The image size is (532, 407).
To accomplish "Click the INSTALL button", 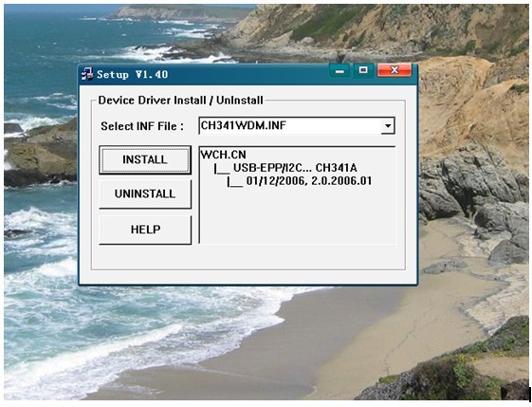I will tap(145, 160).
